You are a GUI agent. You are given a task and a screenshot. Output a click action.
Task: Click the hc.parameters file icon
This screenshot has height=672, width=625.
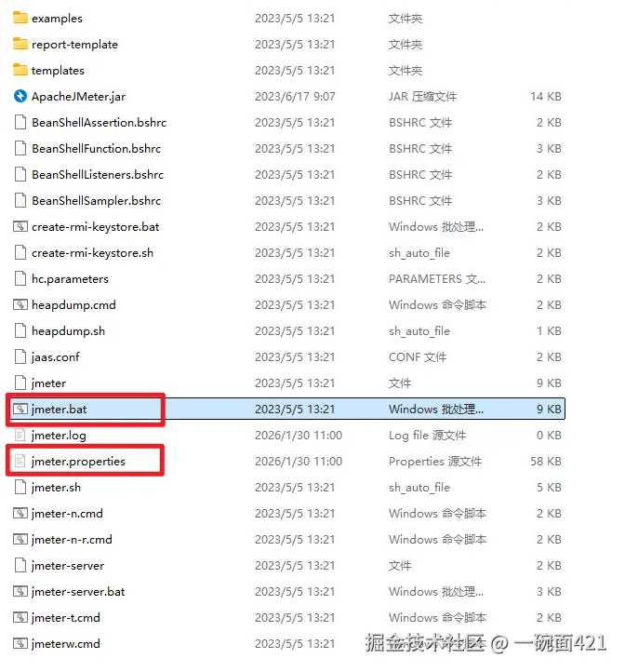(20, 278)
